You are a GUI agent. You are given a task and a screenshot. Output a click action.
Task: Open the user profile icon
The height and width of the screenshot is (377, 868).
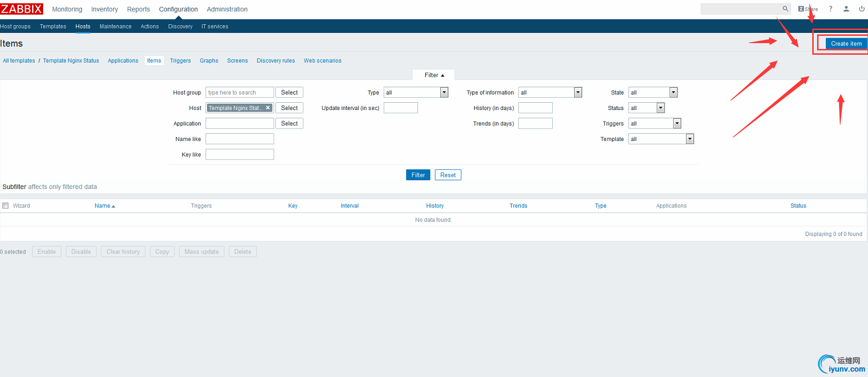846,9
